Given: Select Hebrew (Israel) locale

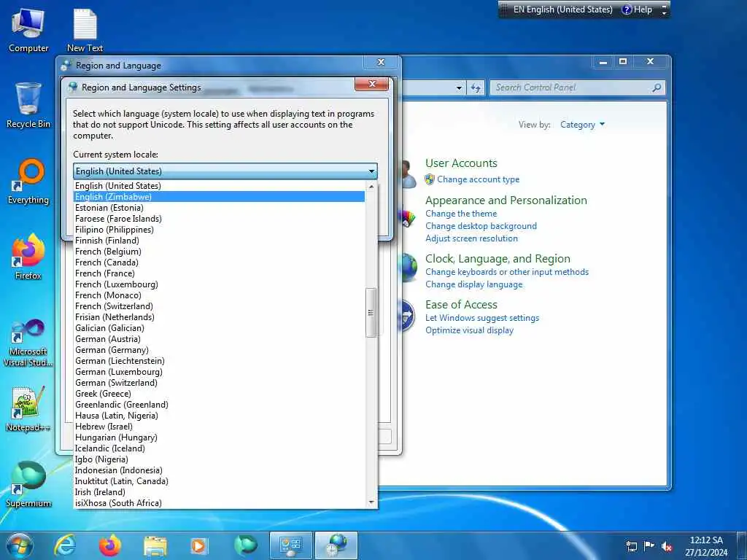Looking at the screenshot, I should 220,427.
